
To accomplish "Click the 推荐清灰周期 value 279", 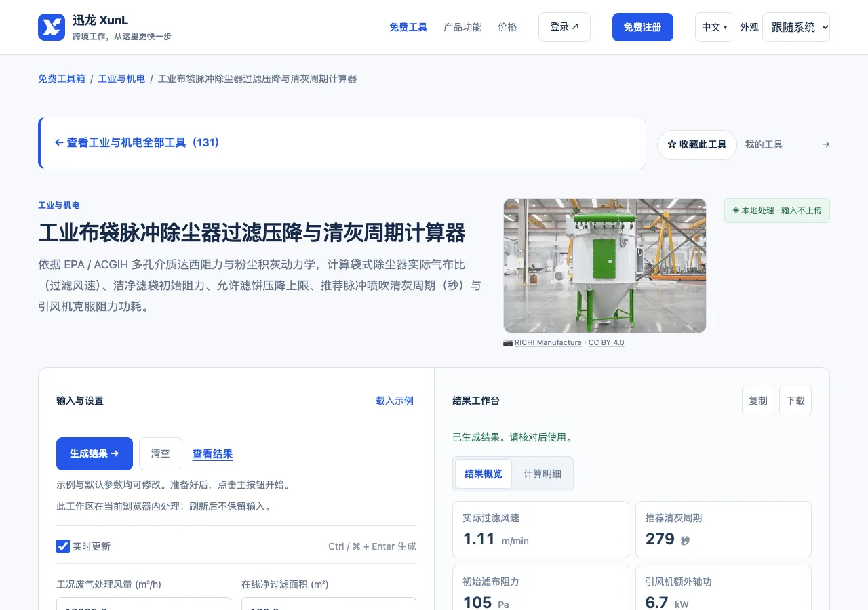I will 660,539.
